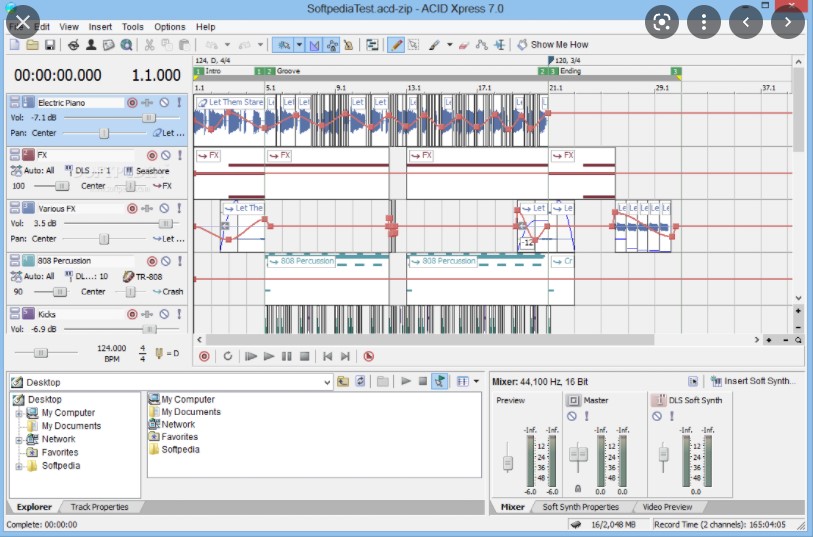This screenshot has width=813, height=537.
Task: Open the snapping options dropdown arrow
Action: (x=299, y=45)
